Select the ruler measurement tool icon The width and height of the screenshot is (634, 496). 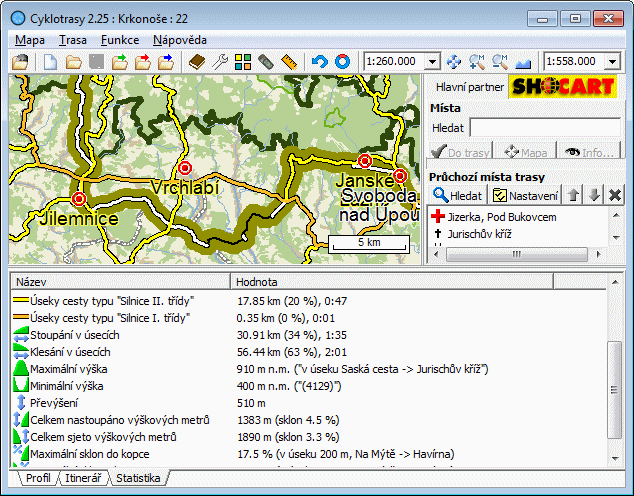click(x=290, y=62)
